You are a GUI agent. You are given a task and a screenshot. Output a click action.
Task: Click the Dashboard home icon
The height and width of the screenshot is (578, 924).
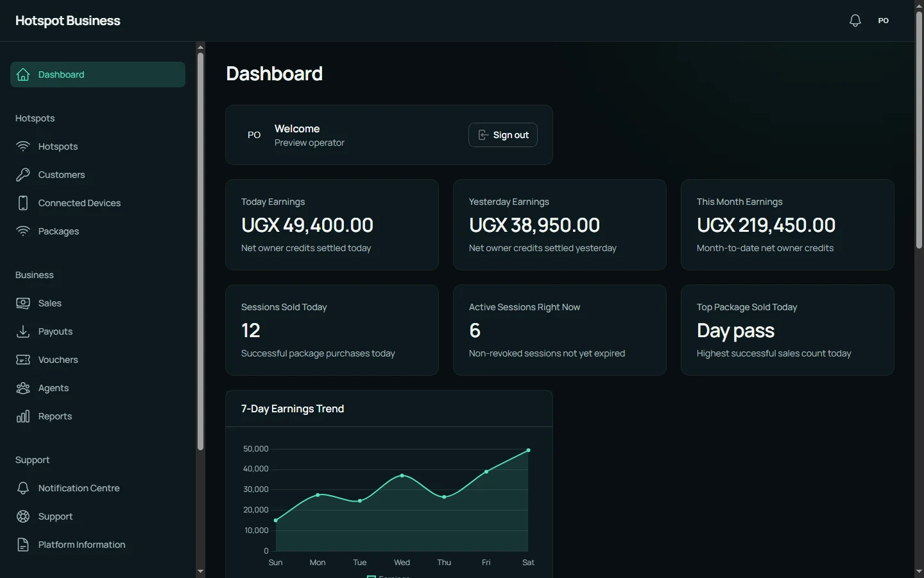pyautogui.click(x=23, y=74)
